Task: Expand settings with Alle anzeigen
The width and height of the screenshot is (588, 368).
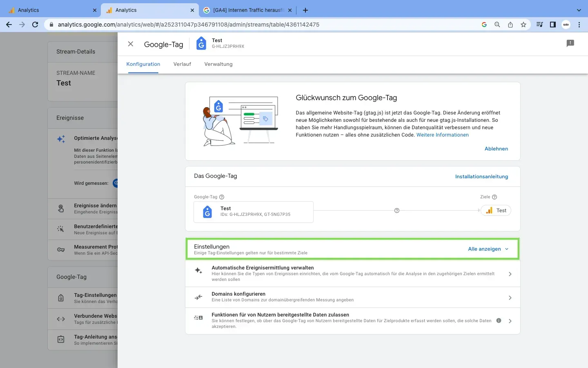Action: point(488,249)
